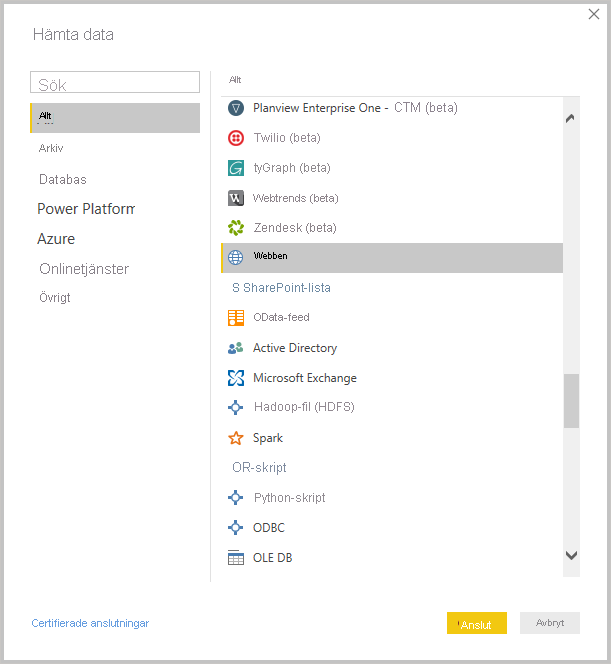Screen dimensions: 611x664
Task: Click the Spark star icon
Action: click(236, 438)
